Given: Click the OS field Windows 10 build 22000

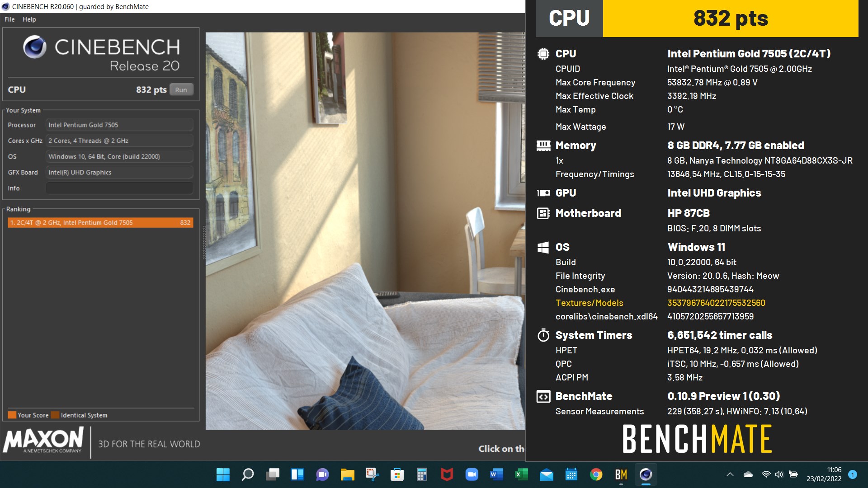Looking at the screenshot, I should coord(119,156).
